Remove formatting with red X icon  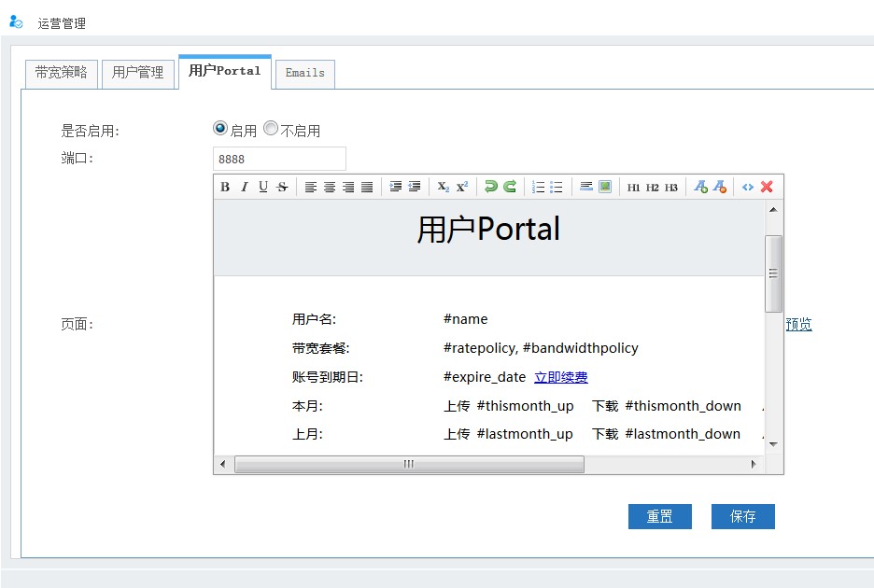click(767, 187)
